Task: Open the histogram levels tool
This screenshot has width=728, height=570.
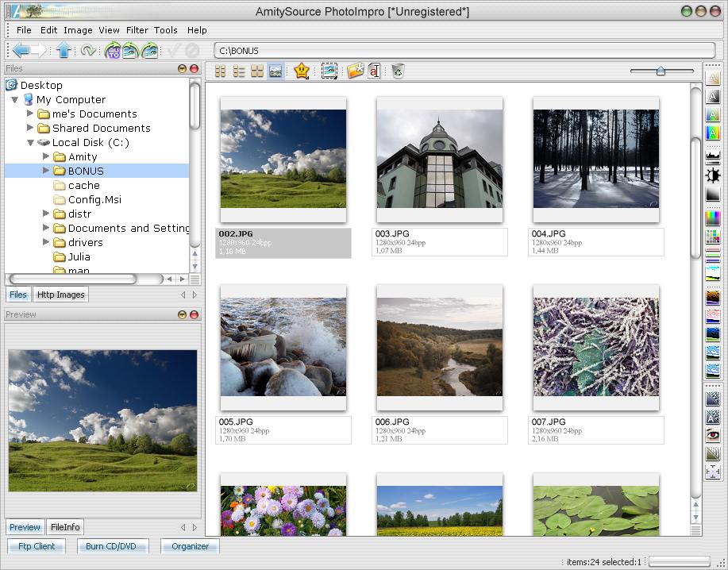Action: coord(713,156)
